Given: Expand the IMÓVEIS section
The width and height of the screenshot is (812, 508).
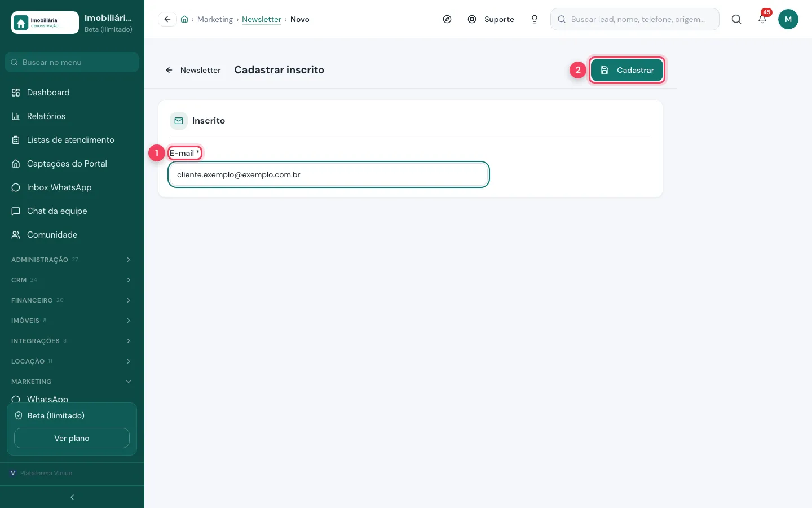Looking at the screenshot, I should click(x=72, y=321).
